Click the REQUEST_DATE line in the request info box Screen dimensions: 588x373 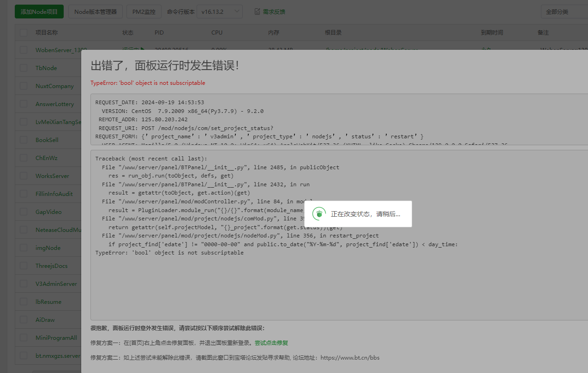(x=150, y=102)
